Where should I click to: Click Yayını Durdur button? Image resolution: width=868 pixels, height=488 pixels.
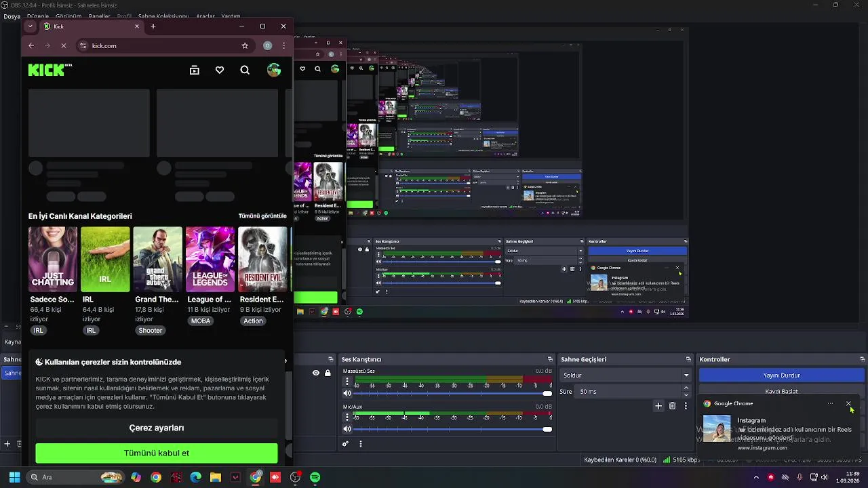(x=782, y=375)
